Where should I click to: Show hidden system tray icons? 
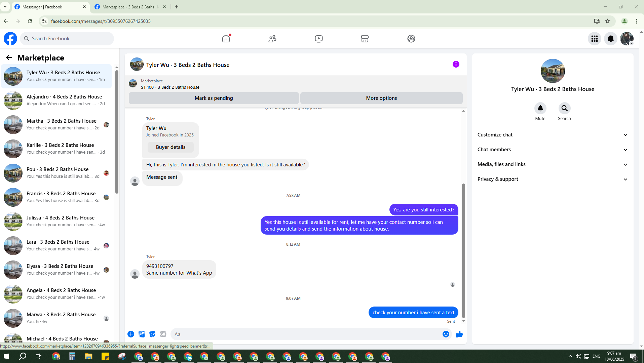click(x=570, y=356)
